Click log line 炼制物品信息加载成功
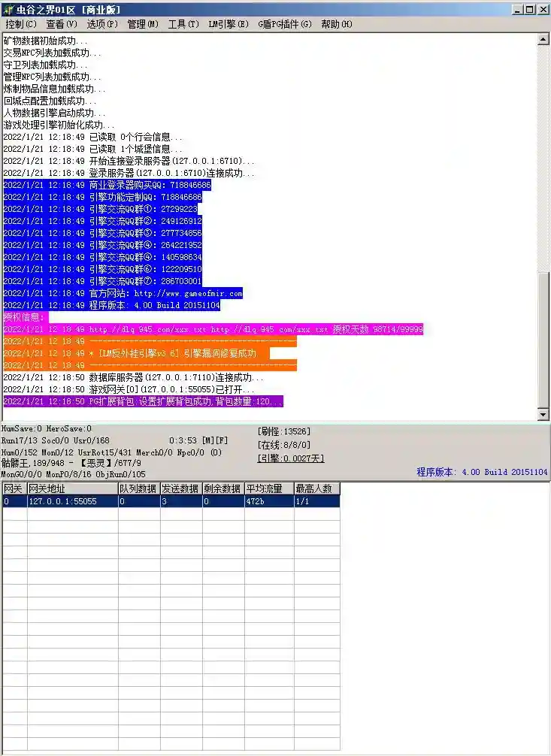This screenshot has height=756, width=551. pyautogui.click(x=55, y=89)
